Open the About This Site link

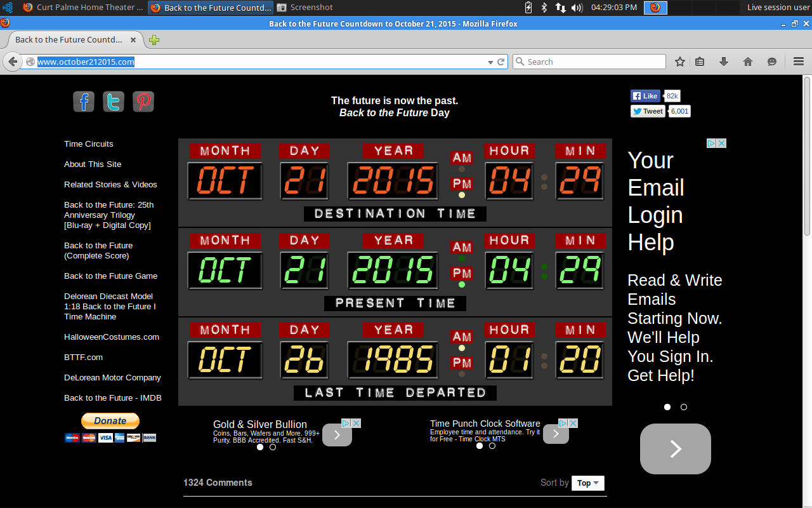click(x=93, y=164)
